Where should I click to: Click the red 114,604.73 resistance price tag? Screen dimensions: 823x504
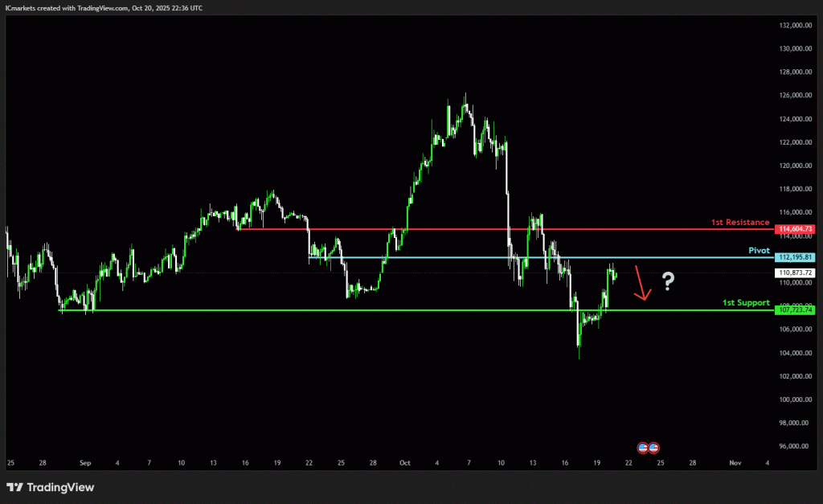coord(795,229)
